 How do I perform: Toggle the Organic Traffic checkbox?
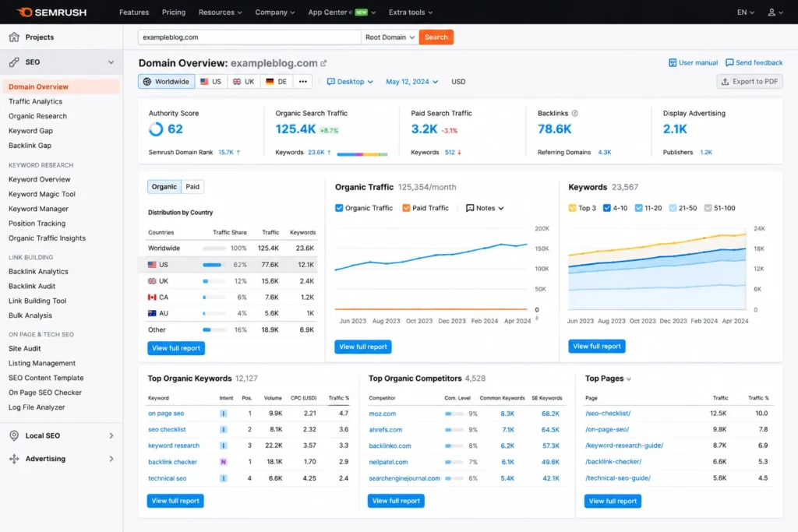tap(339, 208)
